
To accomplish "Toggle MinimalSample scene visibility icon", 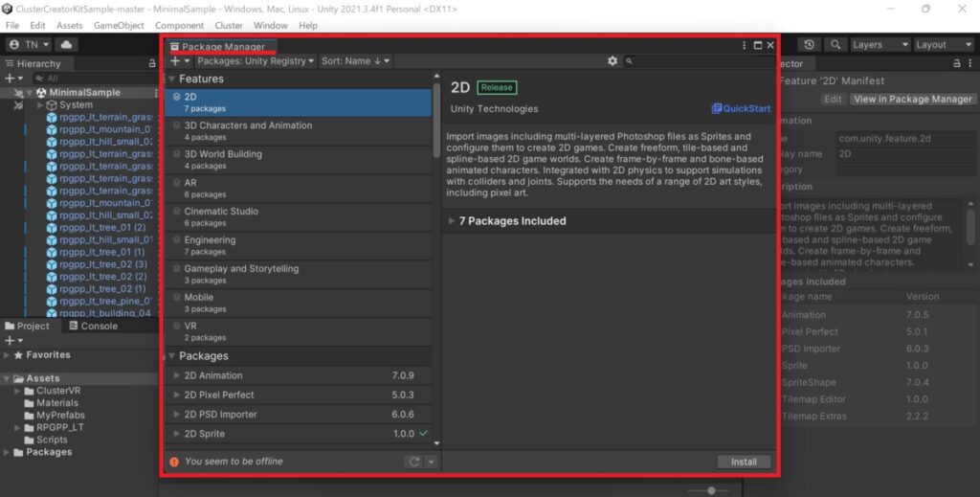I will pos(18,93).
